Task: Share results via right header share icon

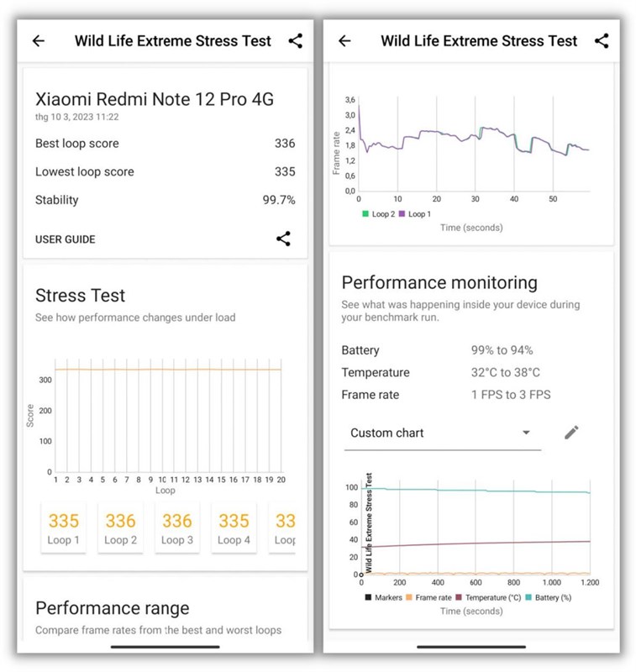Action: (602, 41)
